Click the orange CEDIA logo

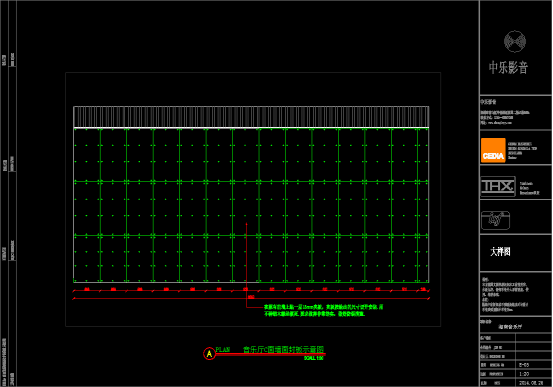point(493,150)
